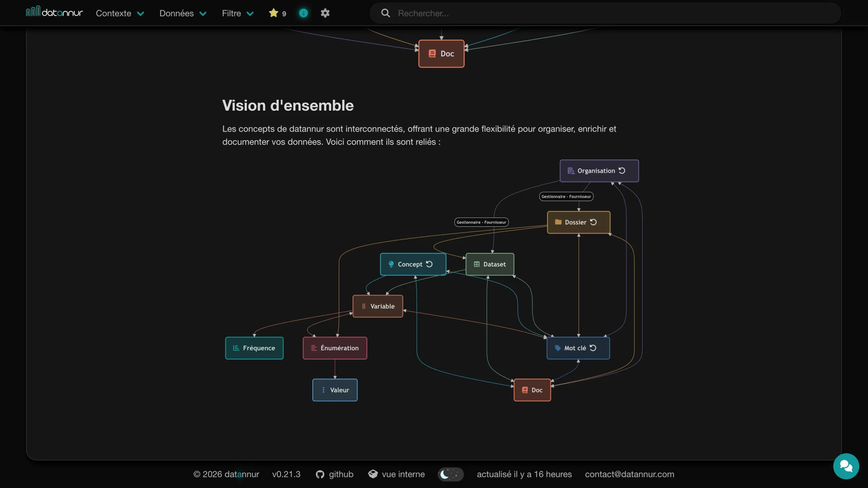Click Gestionnaire - Fournisseur label near Dataset

481,222
